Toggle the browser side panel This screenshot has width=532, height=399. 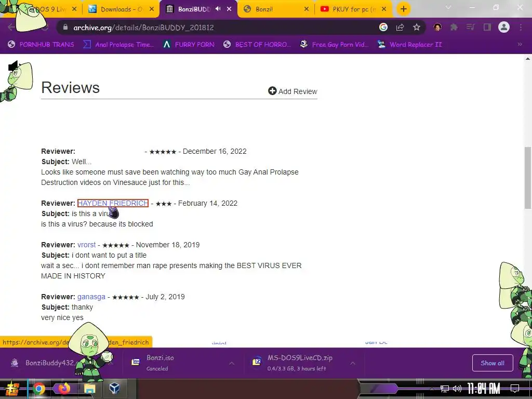click(487, 27)
